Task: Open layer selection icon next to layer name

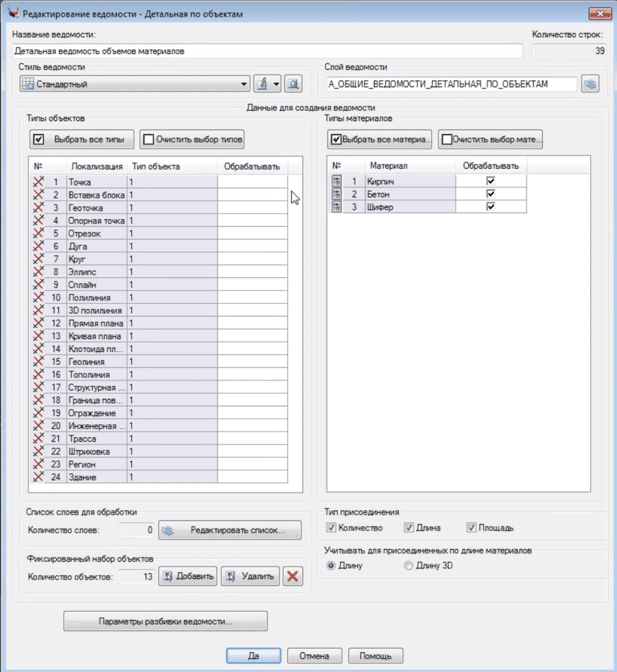Action: point(590,84)
